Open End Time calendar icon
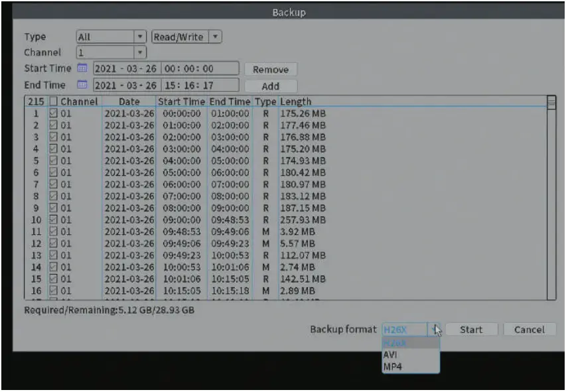This screenshot has height=392, width=566. pyautogui.click(x=82, y=84)
